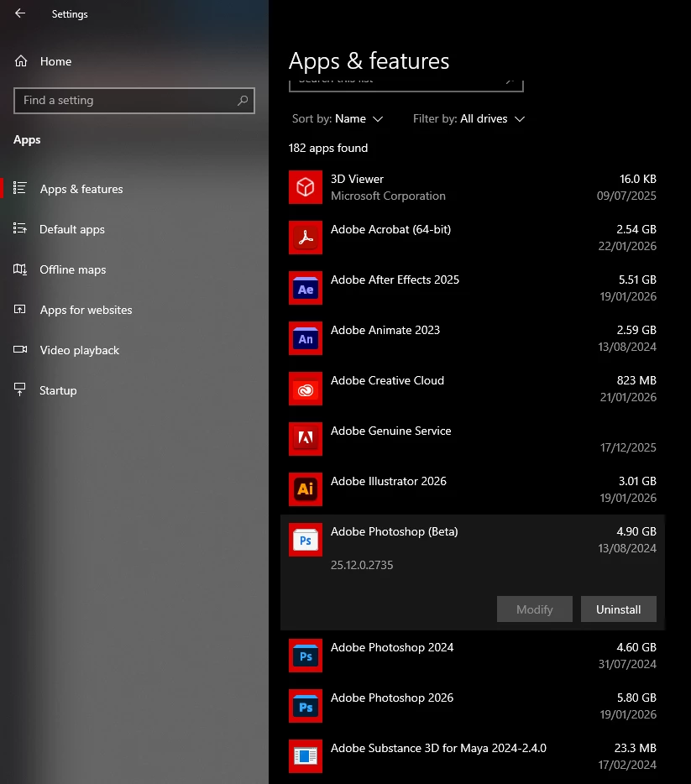Viewport: 691px width, 784px height.
Task: Click the Adobe Genuine Service icon
Action: click(306, 439)
